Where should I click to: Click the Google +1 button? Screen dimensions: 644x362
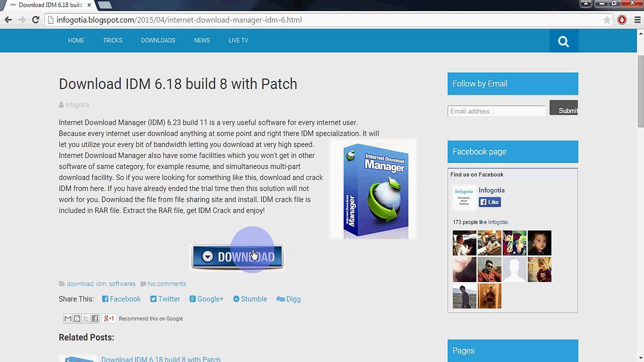[x=109, y=318]
